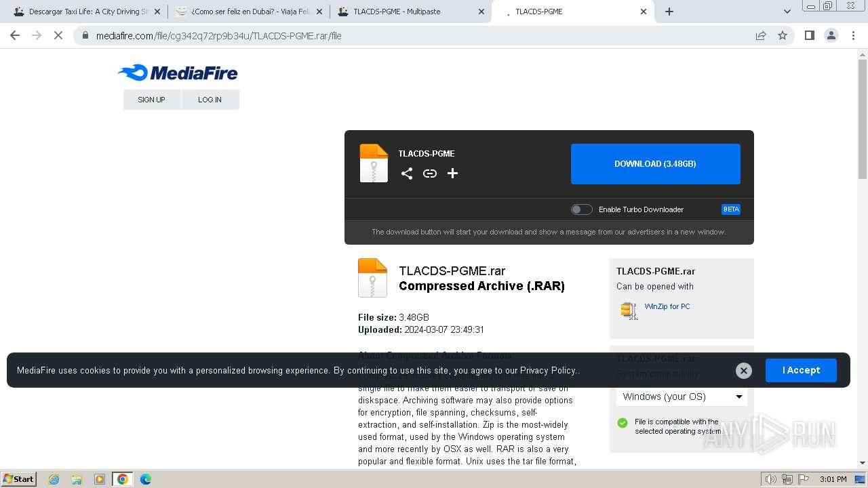868x488 pixels.
Task: Click show desktop button in taskbar corner
Action: [x=860, y=479]
